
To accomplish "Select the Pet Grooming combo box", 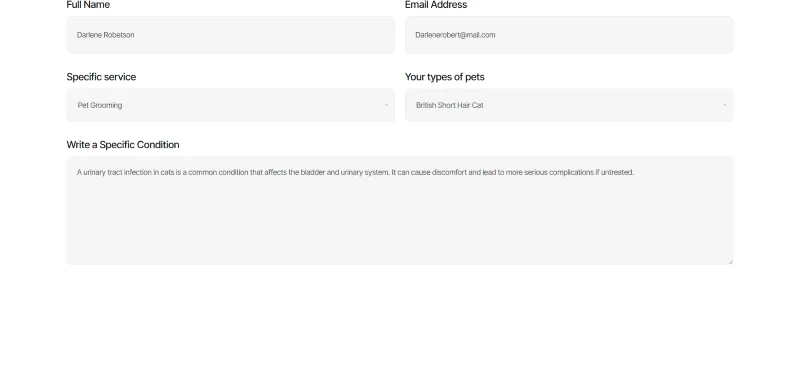I will [231, 105].
